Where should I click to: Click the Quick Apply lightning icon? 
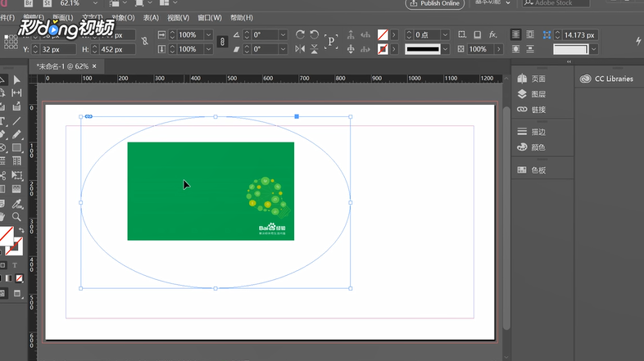(x=638, y=41)
